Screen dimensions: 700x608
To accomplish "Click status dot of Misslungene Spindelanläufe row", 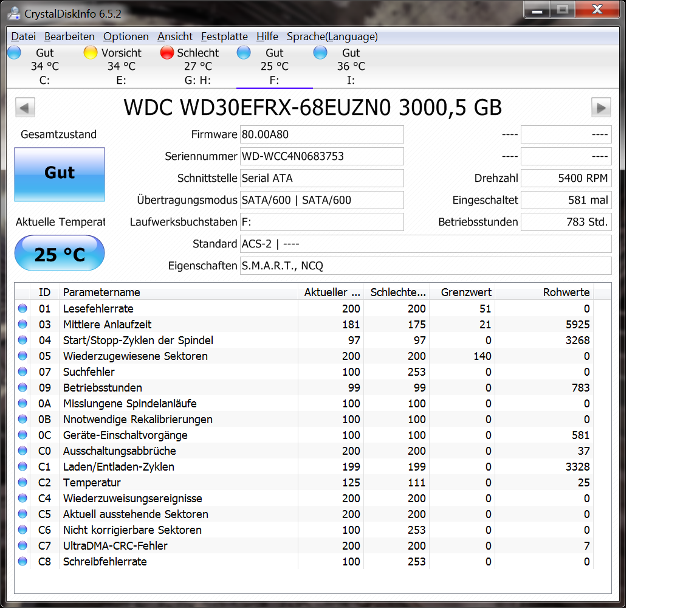I will click(x=22, y=403).
